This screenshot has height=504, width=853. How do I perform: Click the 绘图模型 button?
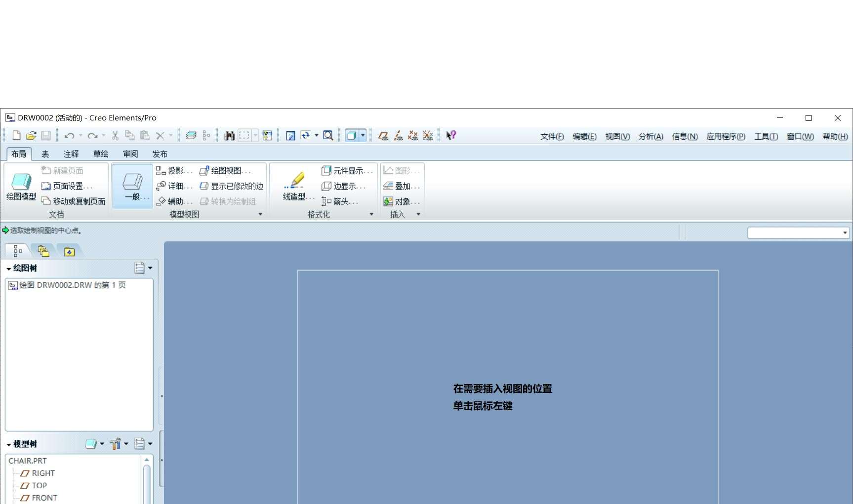point(21,186)
